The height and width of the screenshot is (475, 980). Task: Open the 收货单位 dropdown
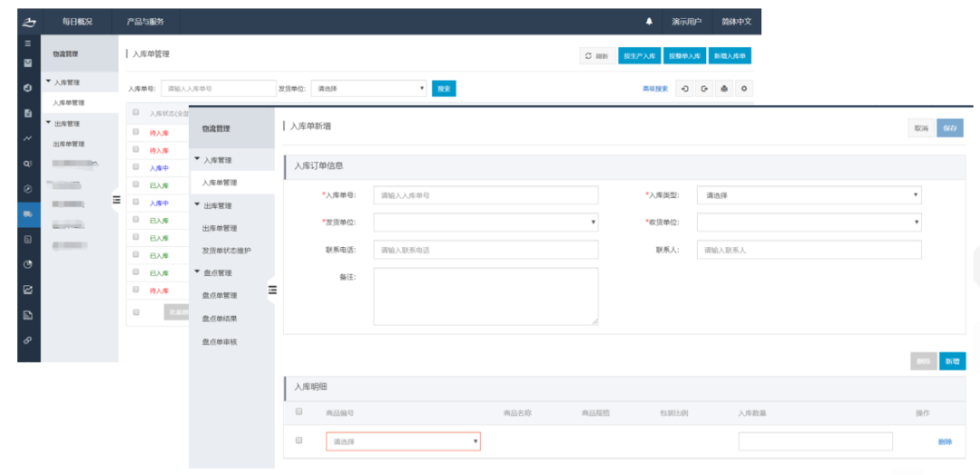(809, 223)
